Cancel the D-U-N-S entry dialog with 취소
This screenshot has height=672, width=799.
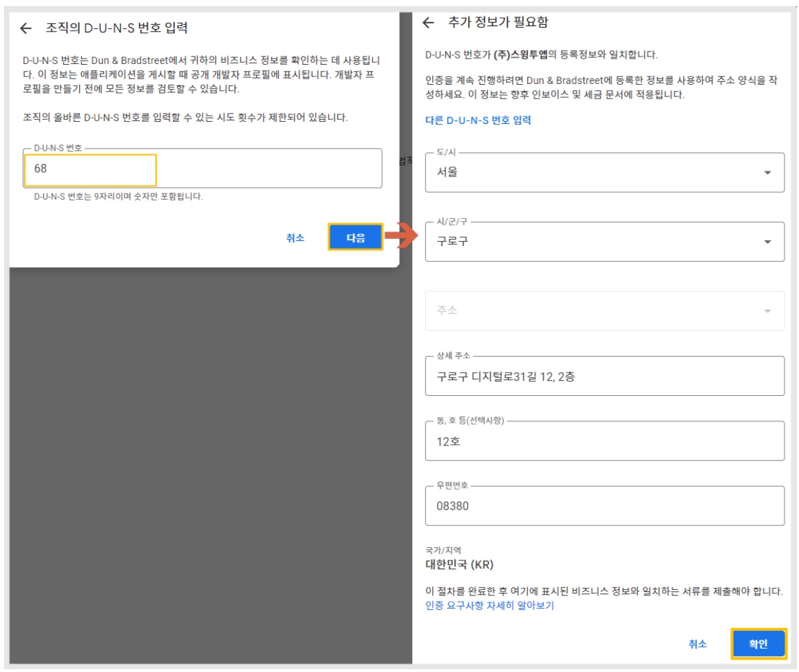point(295,238)
